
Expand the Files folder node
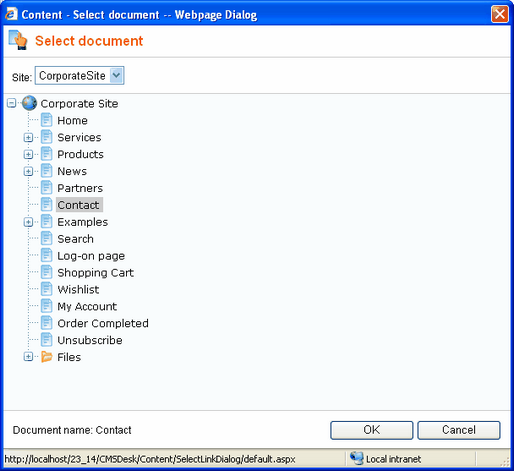[x=28, y=357]
